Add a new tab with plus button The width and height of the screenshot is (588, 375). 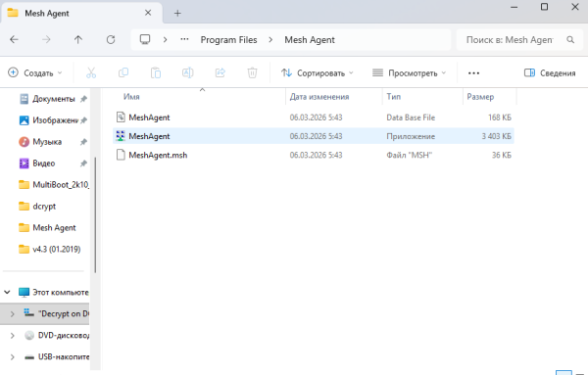point(177,13)
